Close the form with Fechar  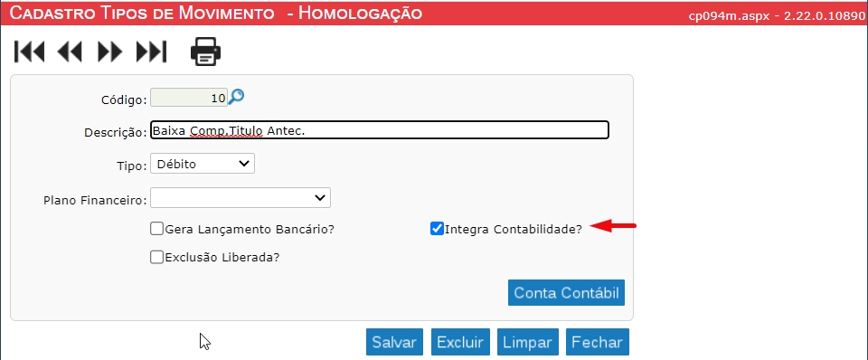(598, 342)
